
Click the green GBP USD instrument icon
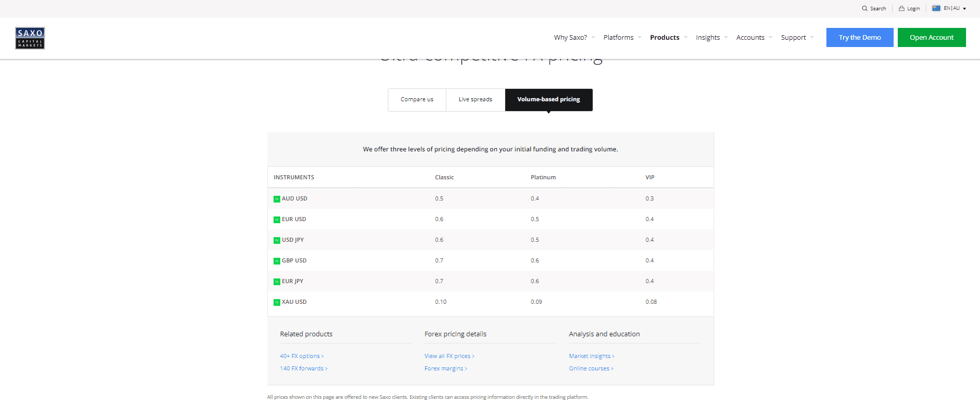[277, 261]
